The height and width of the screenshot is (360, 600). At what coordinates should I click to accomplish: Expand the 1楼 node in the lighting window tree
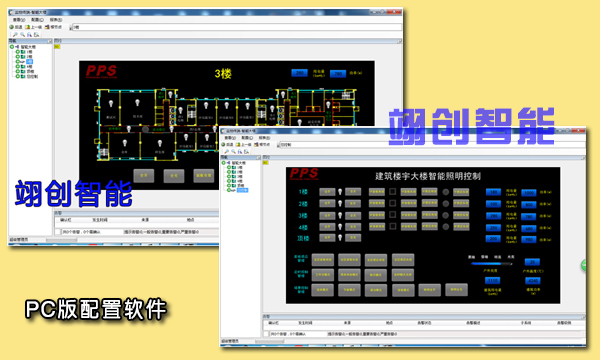coord(229,167)
